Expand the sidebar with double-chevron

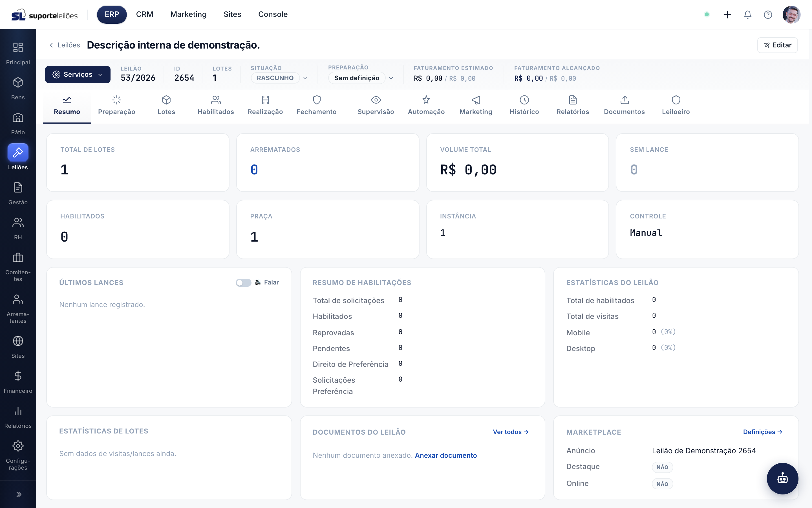click(18, 494)
